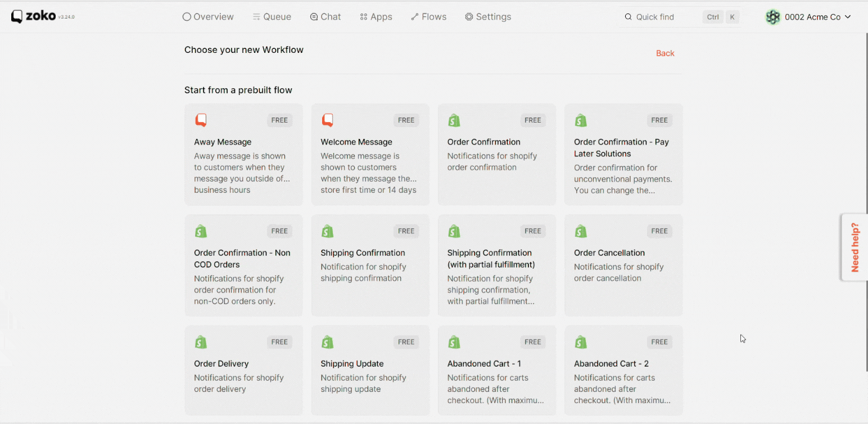Click 'Start from a prebuilt flow' heading
868x424 pixels.
click(x=238, y=91)
